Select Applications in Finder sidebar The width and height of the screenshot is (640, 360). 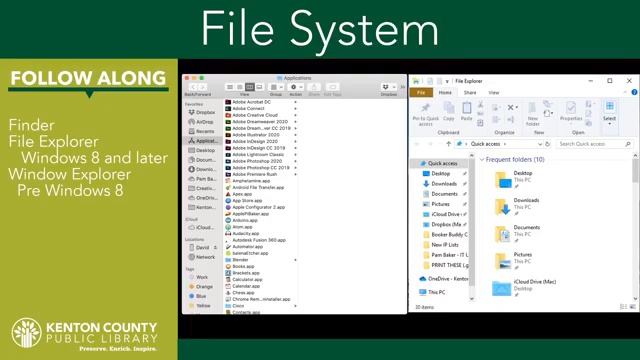click(x=202, y=141)
